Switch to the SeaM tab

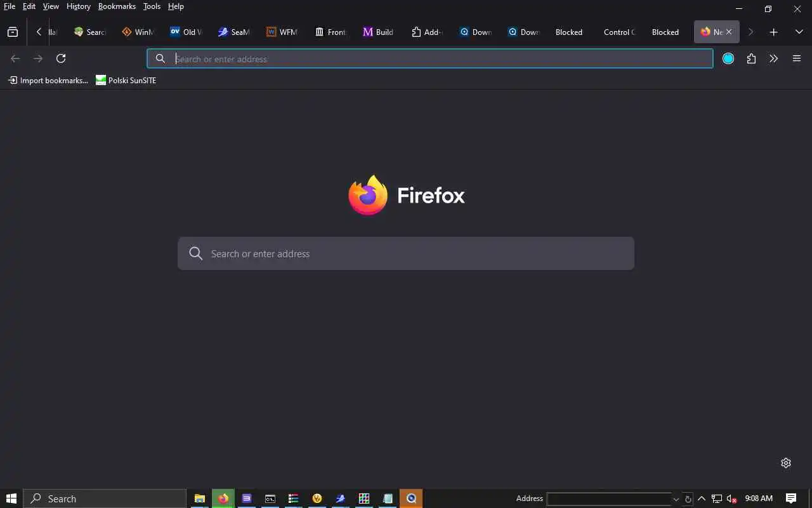[235, 32]
